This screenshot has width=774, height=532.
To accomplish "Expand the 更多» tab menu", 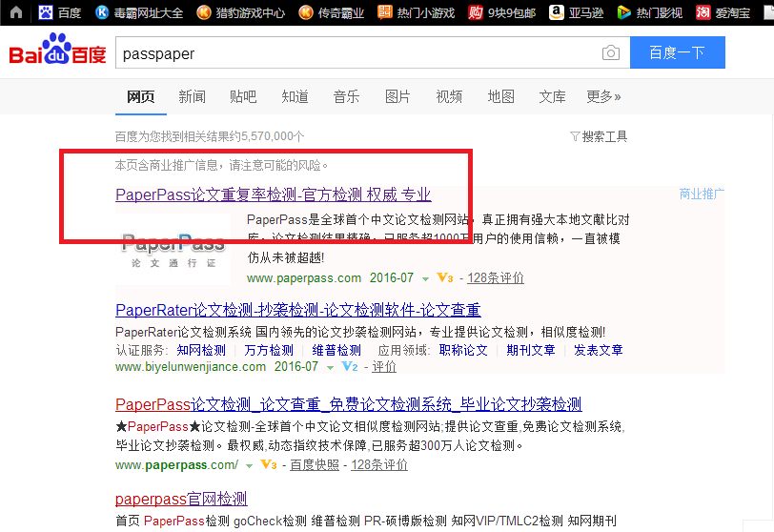I will pos(603,96).
